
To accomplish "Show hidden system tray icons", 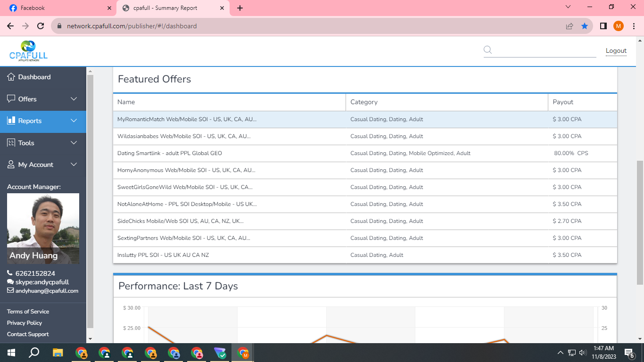I will (x=561, y=353).
